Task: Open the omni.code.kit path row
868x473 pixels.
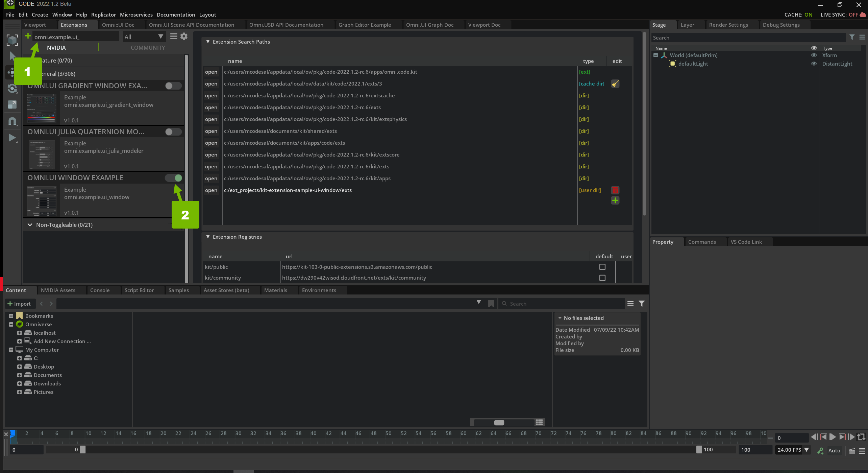Action: tap(211, 72)
